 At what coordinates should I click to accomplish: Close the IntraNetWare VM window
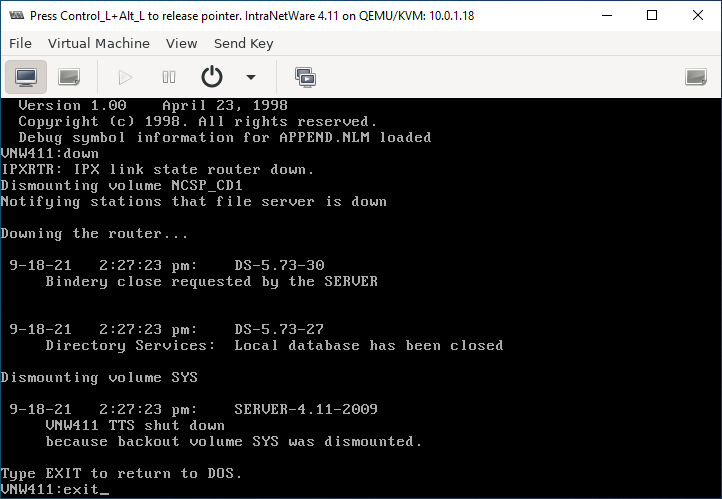698,15
